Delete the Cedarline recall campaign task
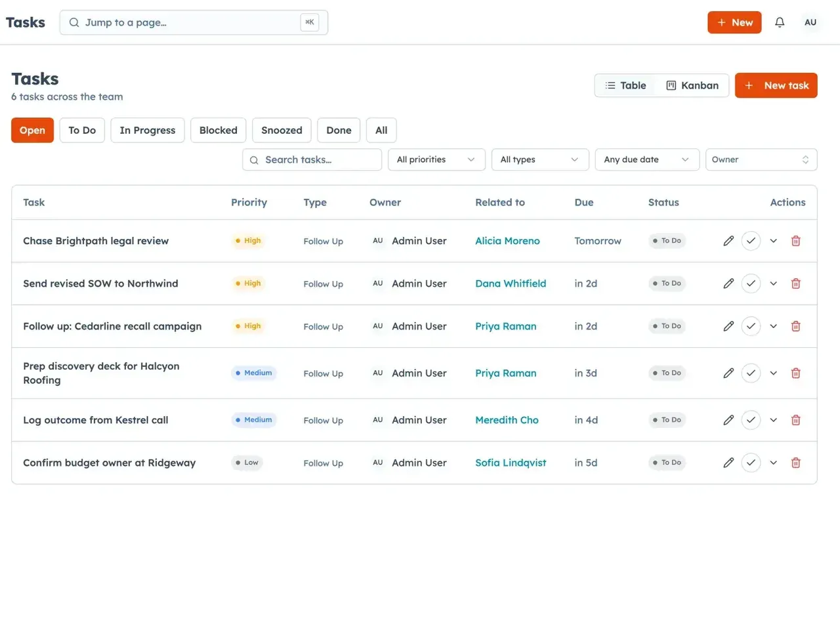840x630 pixels. (x=795, y=326)
